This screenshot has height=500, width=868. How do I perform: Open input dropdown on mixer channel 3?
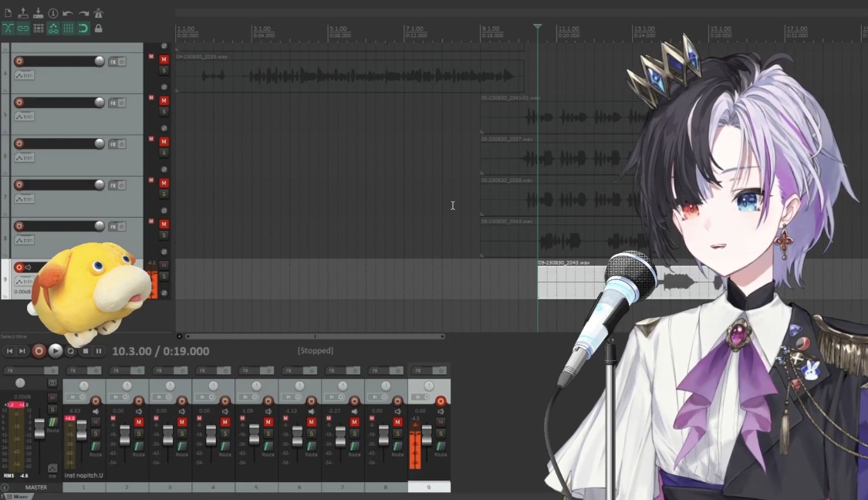(x=163, y=397)
